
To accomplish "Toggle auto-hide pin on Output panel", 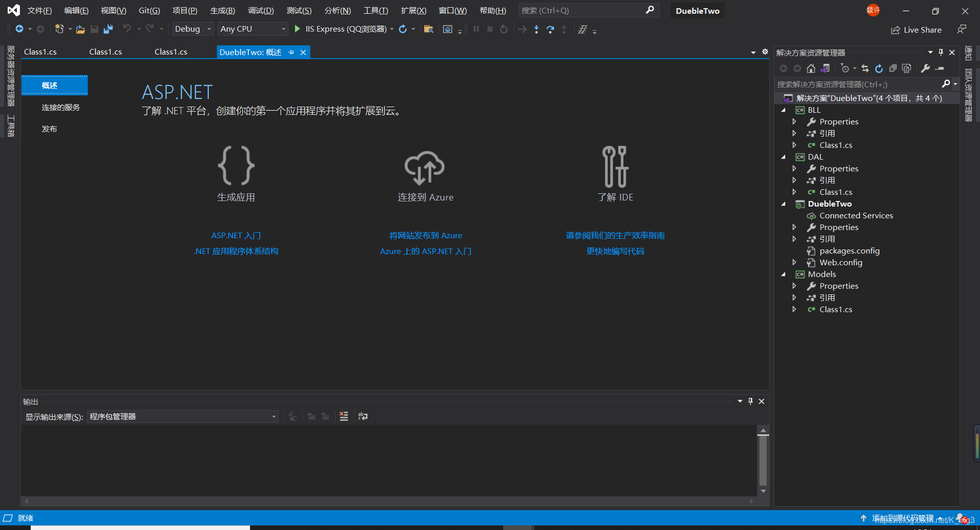I will [750, 401].
